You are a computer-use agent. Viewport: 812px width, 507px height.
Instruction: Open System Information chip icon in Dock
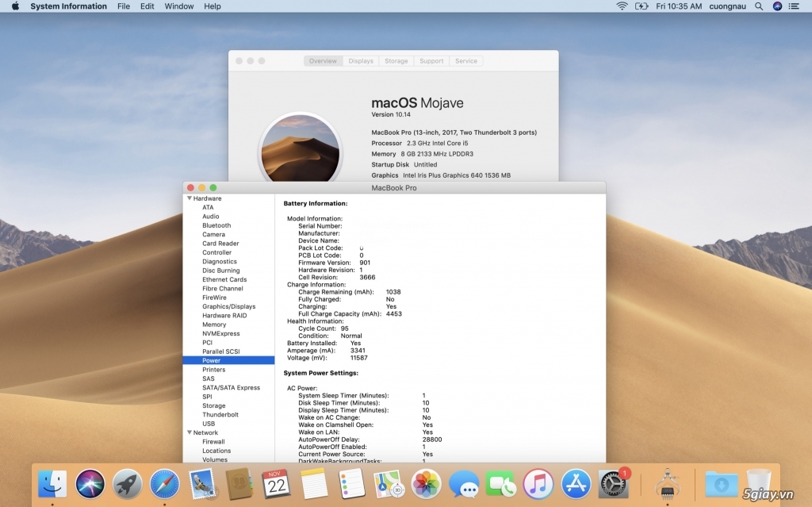click(x=668, y=484)
